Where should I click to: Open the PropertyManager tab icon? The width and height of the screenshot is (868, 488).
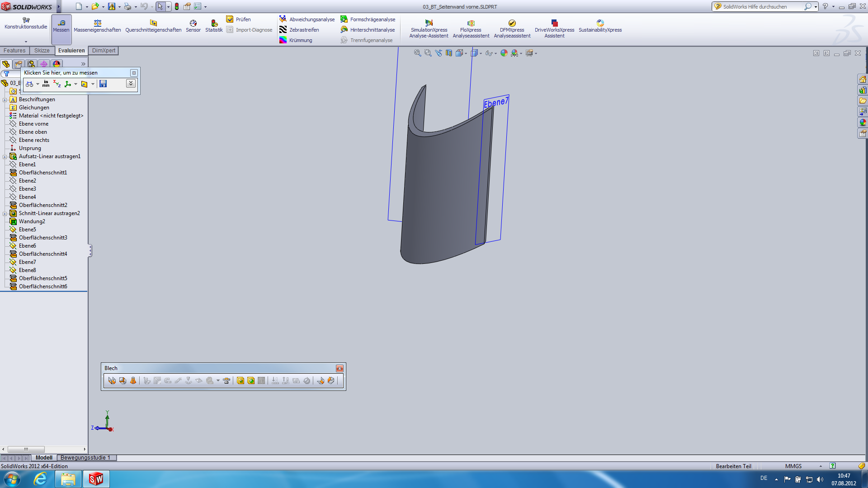(x=19, y=64)
